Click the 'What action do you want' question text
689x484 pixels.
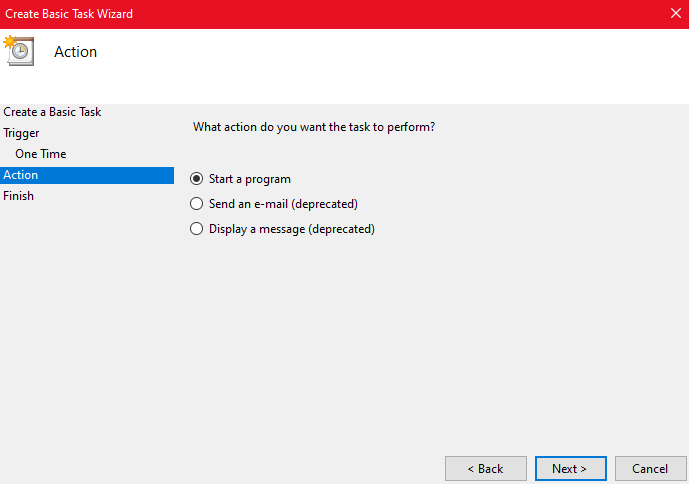click(x=313, y=128)
